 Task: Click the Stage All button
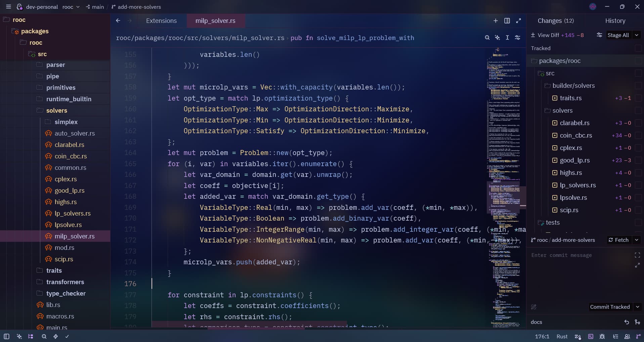click(x=618, y=35)
